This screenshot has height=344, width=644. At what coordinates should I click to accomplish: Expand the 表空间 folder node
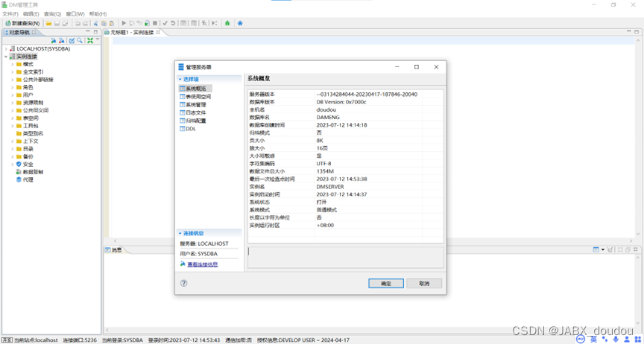pyautogui.click(x=13, y=118)
